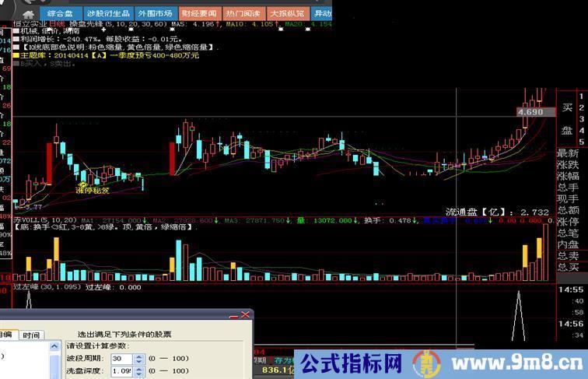Increase 洗盘深度 value with up arrow
The width and height of the screenshot is (588, 379).
138,368
